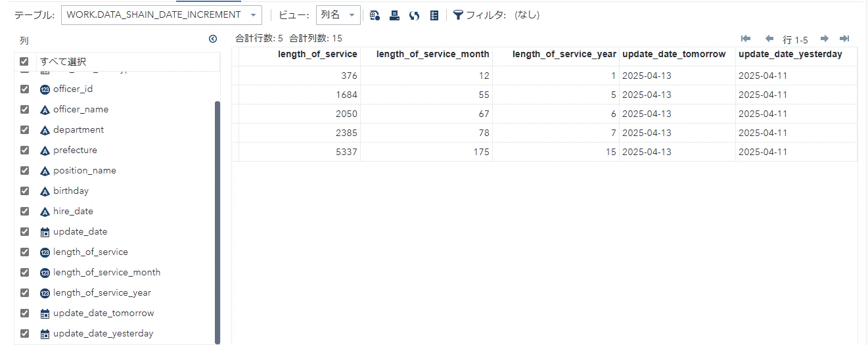
Task: Select the hire_date item in column list
Action: [73, 211]
